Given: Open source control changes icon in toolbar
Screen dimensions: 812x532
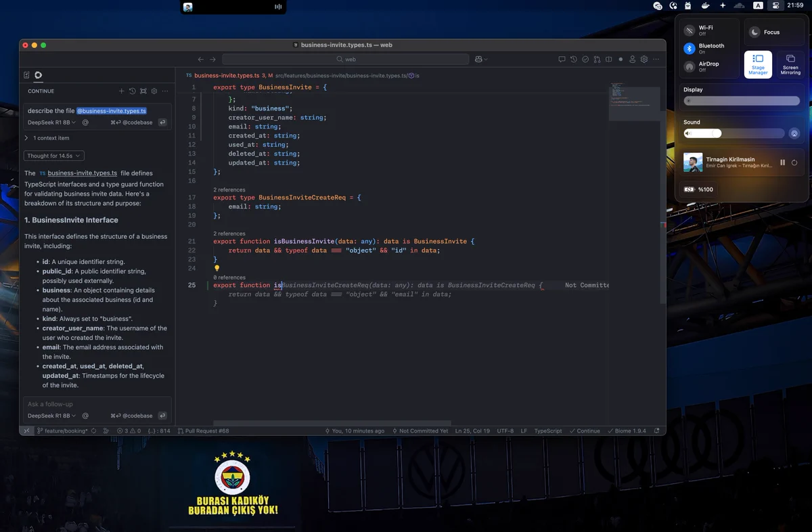Looking at the screenshot, I should [x=597, y=60].
